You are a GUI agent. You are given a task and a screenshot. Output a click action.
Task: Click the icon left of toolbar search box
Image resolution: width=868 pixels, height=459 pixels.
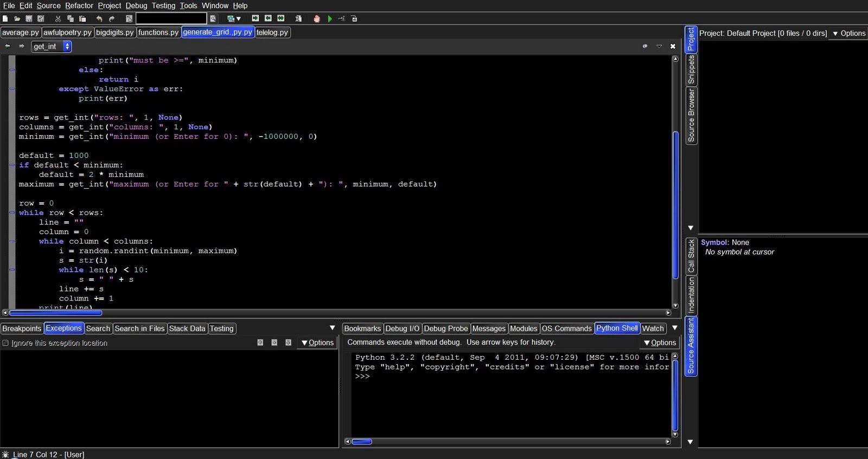click(x=129, y=18)
